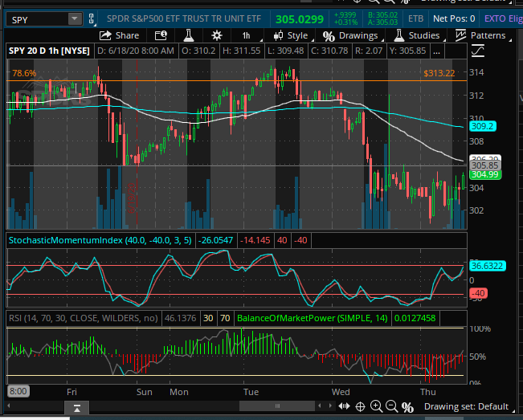The height and width of the screenshot is (420, 523).
Task: Open the 1h timeframe selector
Action: 248,35
